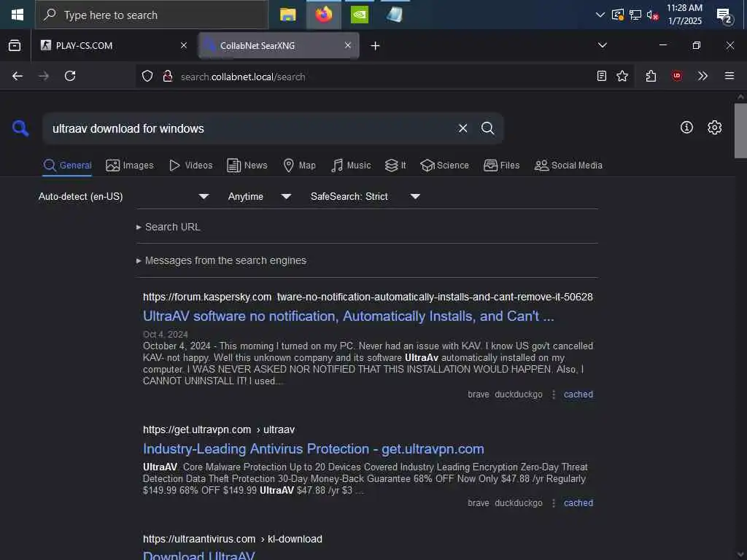Open ultravpn result's more options dots
Image resolution: width=747 pixels, height=560 pixels.
click(554, 503)
